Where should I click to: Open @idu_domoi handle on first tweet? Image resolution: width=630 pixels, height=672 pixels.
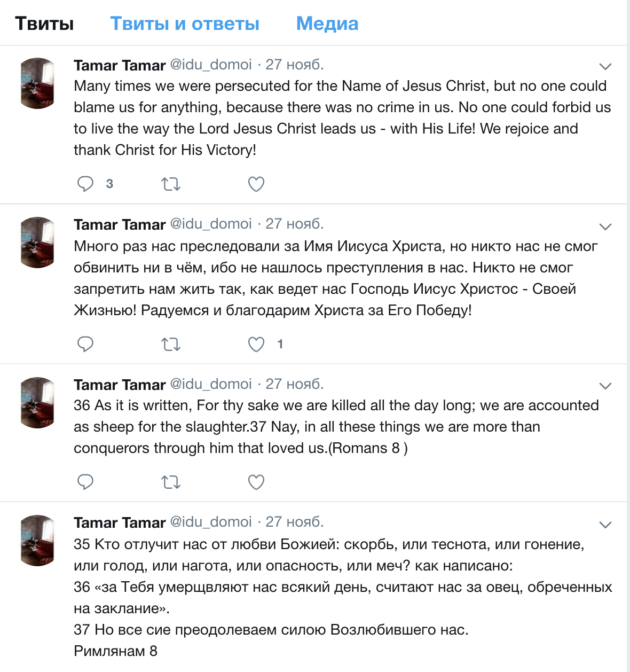click(x=211, y=65)
